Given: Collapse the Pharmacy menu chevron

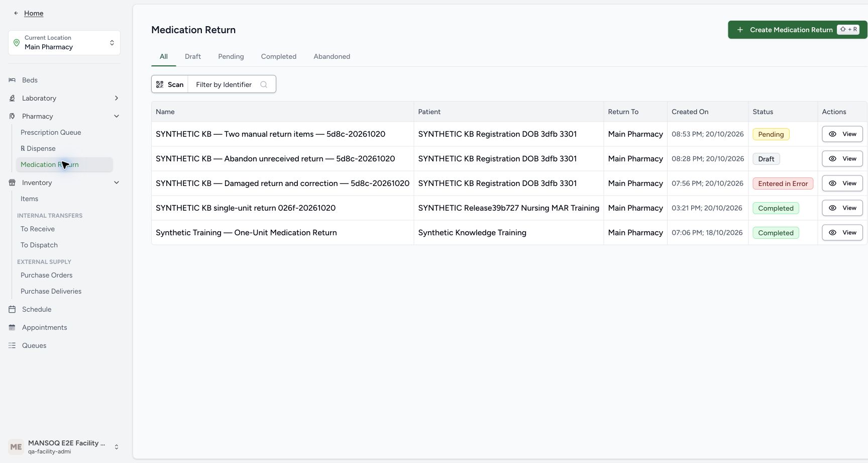Looking at the screenshot, I should click(117, 116).
